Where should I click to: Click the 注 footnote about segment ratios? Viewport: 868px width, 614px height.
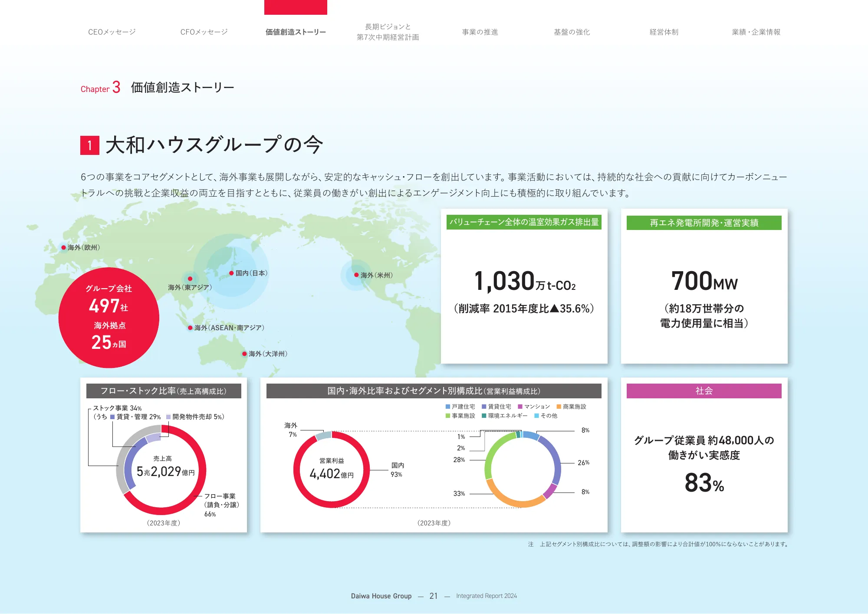click(x=659, y=544)
